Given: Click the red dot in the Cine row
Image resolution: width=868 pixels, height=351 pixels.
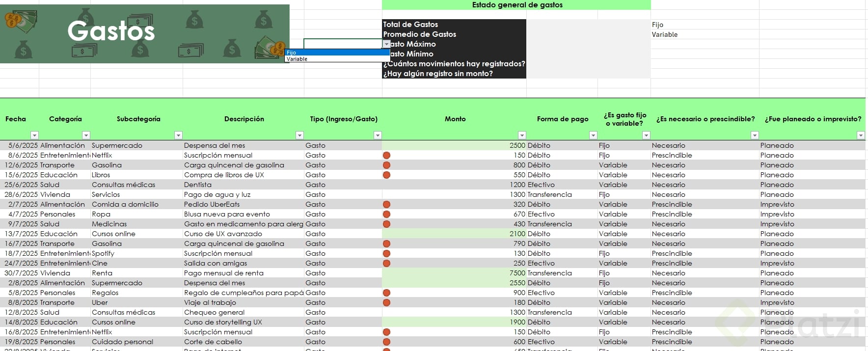Looking at the screenshot, I should pyautogui.click(x=386, y=263).
